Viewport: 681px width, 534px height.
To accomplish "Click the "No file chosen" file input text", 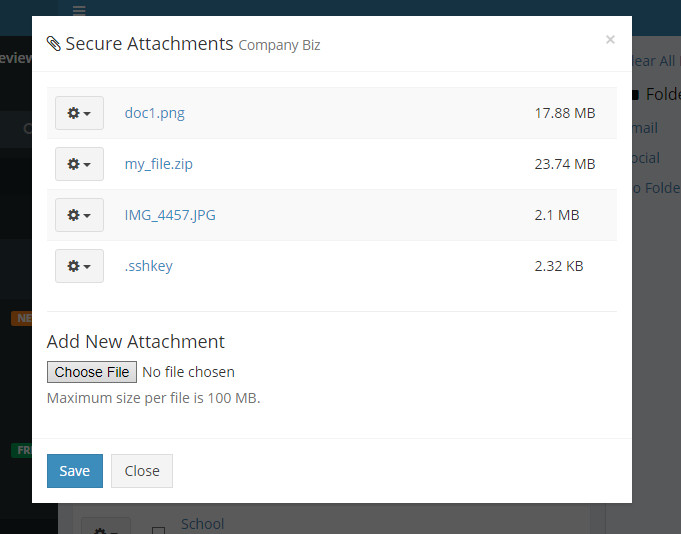I will [188, 372].
